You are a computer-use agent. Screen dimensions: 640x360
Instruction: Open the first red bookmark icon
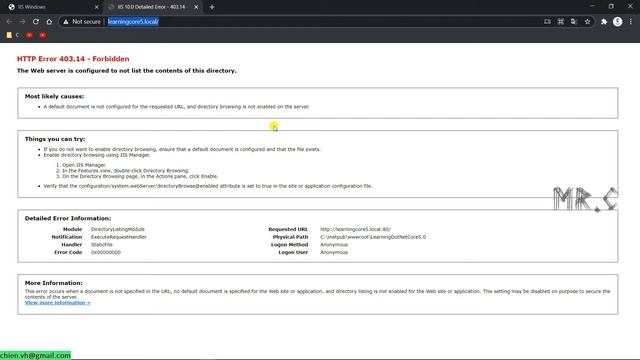click(29, 35)
